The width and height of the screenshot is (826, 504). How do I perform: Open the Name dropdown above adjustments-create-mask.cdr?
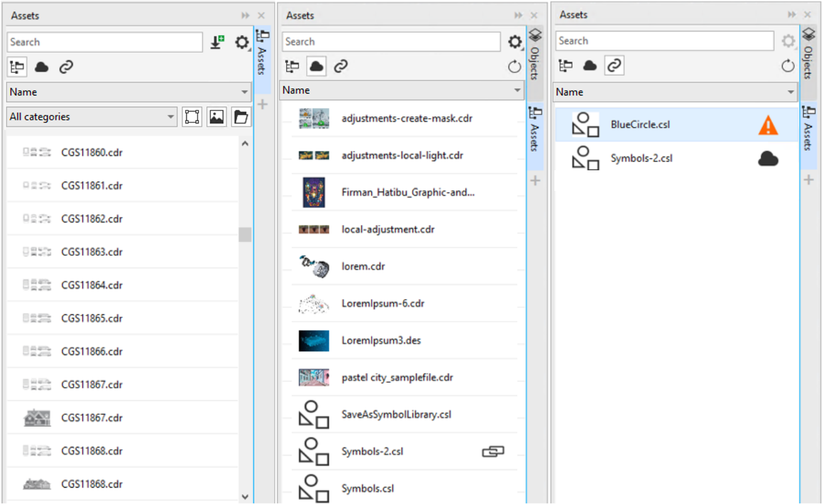pyautogui.click(x=402, y=90)
